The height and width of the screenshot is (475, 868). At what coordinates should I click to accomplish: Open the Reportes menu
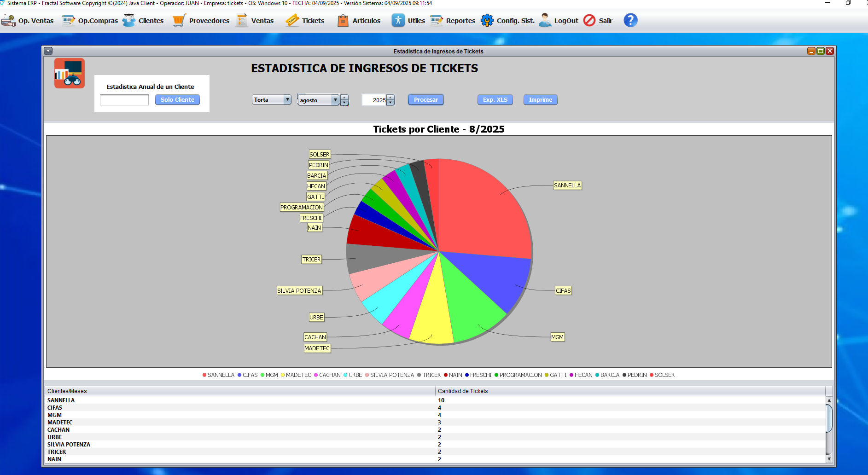click(453, 21)
